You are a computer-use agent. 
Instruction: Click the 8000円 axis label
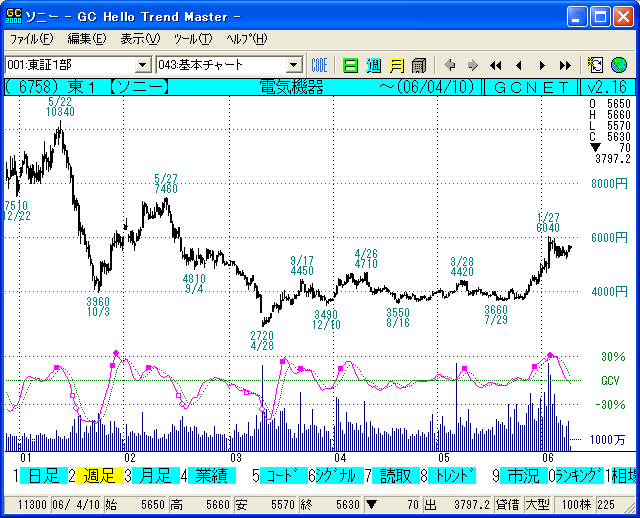(x=609, y=184)
